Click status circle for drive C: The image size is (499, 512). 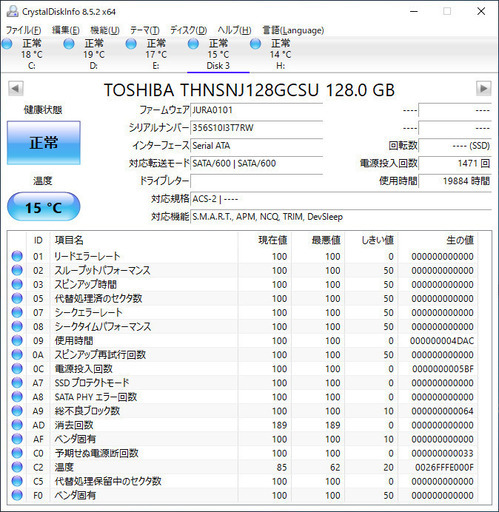[7, 44]
